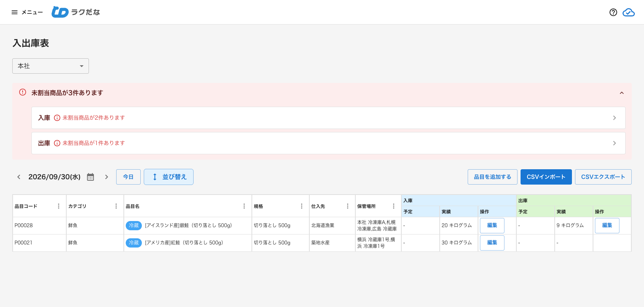This screenshot has width=644, height=307.
Task: Open 品目名 column options menu
Action: pos(244,206)
